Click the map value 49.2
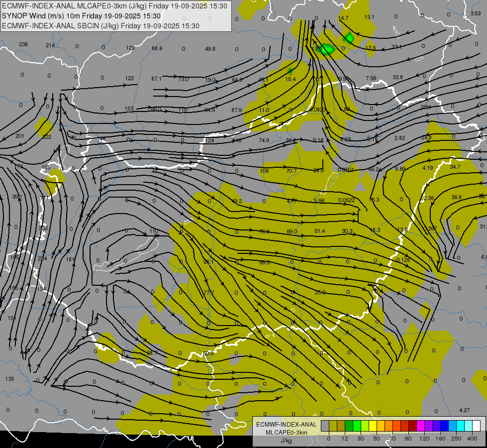Screen dimensions: 487x448 [237, 201]
